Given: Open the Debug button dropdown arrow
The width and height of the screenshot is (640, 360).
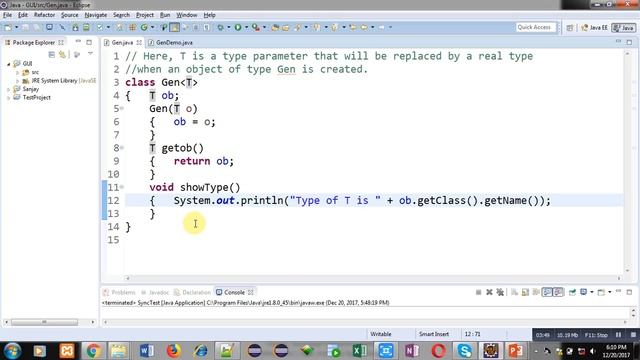Looking at the screenshot, I should [x=229, y=27].
